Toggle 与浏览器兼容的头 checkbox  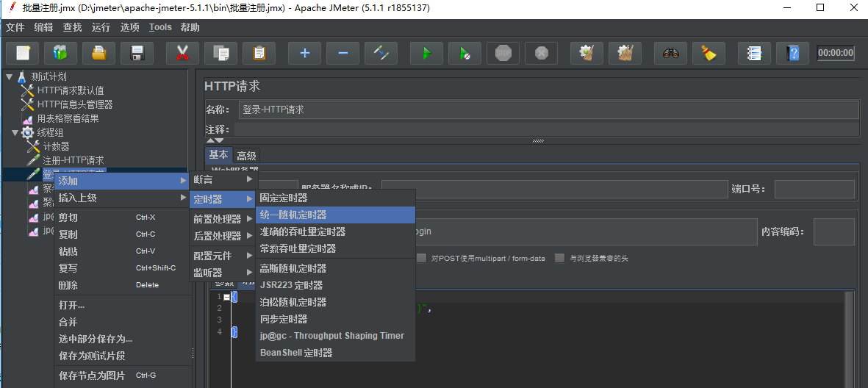(560, 258)
